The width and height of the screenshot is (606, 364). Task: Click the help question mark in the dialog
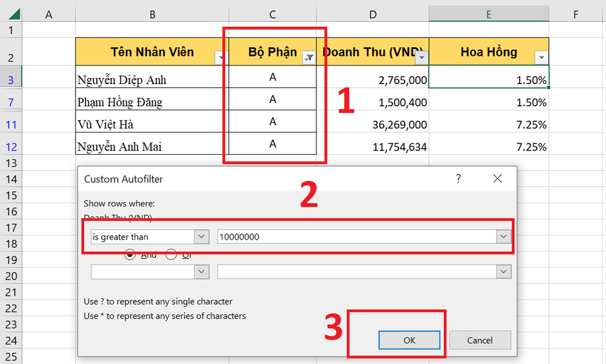[459, 178]
